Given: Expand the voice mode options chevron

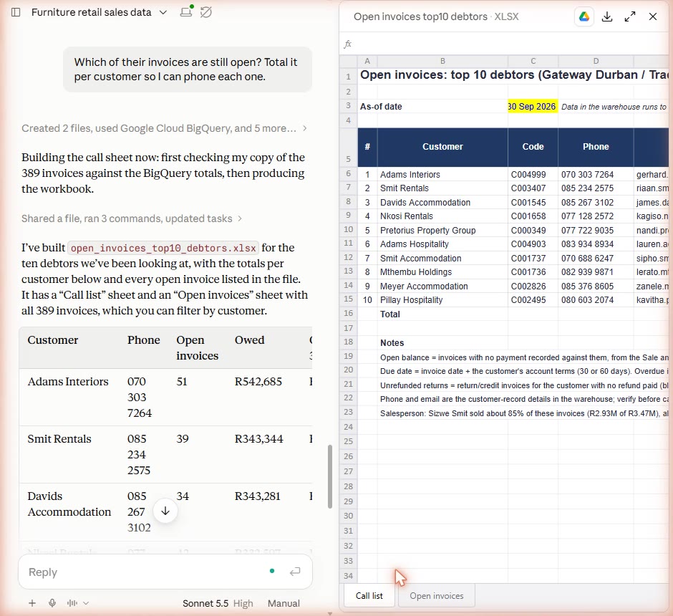Looking at the screenshot, I should [86, 603].
